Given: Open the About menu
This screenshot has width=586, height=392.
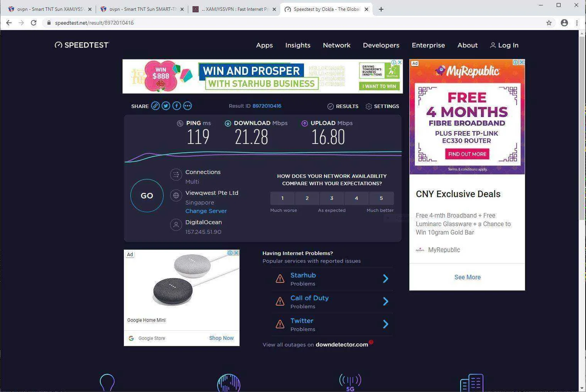Looking at the screenshot, I should (468, 45).
